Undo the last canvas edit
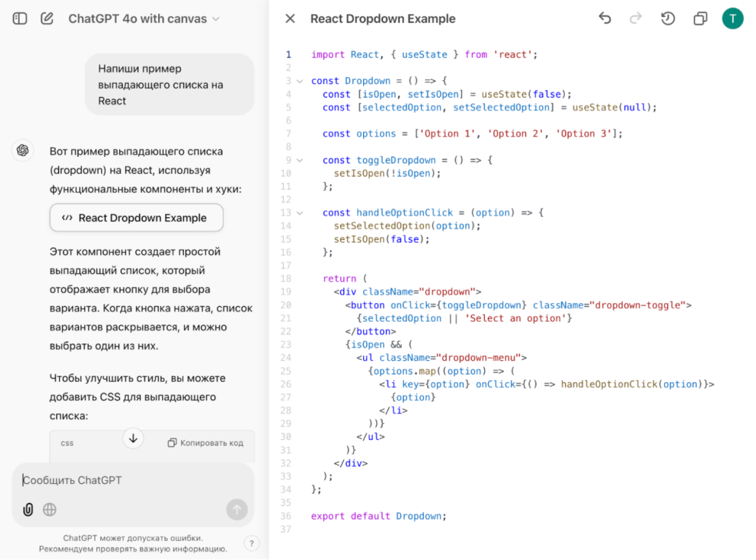Viewport: 756px width, 560px height. (x=605, y=19)
